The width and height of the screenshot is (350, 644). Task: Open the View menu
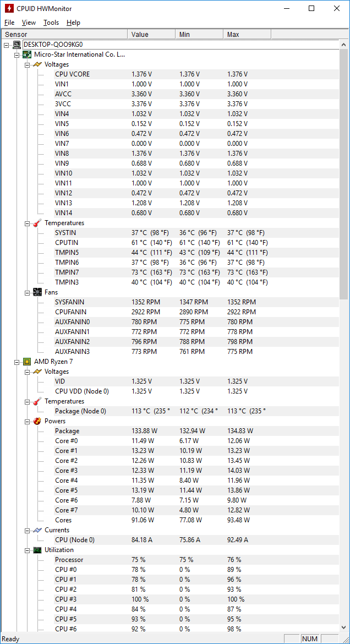coord(29,23)
